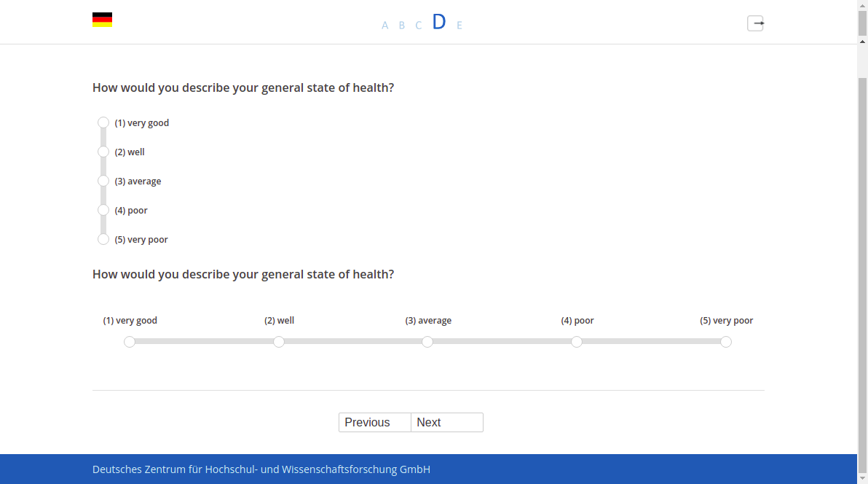Click the footer text Deutsches Zentrum für Hochschul-

(174, 469)
